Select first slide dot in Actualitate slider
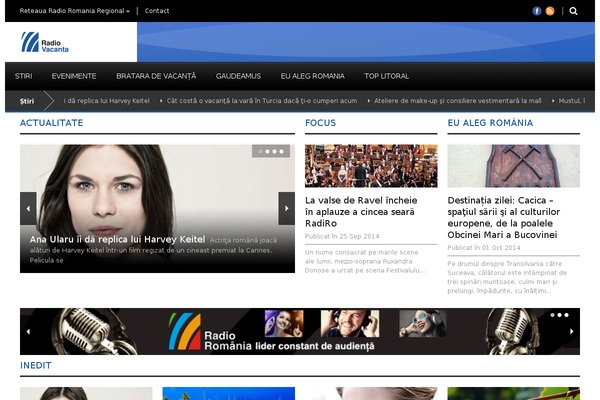Image resolution: width=600 pixels, height=400 pixels. pos(261,152)
